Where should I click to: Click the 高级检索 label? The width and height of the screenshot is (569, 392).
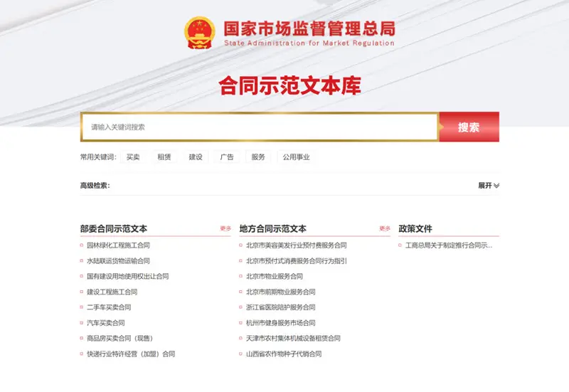[95, 186]
